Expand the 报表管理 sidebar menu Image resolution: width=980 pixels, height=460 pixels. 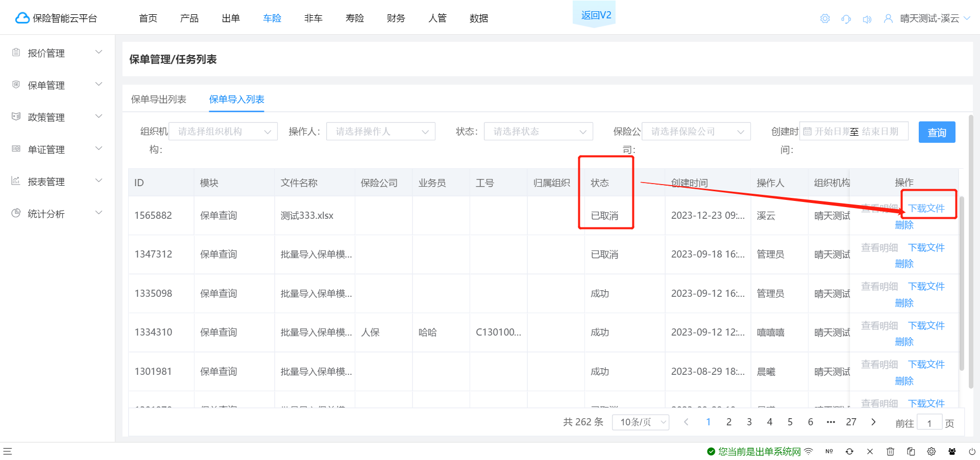[99, 181]
